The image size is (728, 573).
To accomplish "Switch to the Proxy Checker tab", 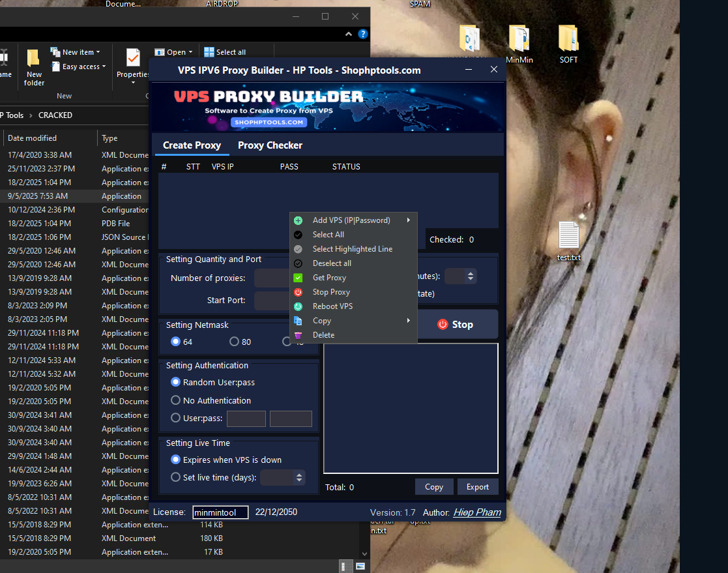I will (x=270, y=145).
